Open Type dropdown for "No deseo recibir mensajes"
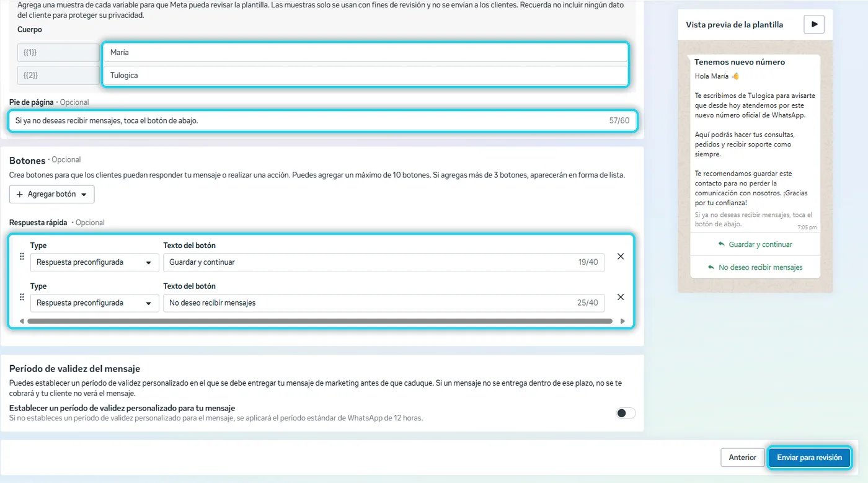The image size is (868, 483). (95, 303)
